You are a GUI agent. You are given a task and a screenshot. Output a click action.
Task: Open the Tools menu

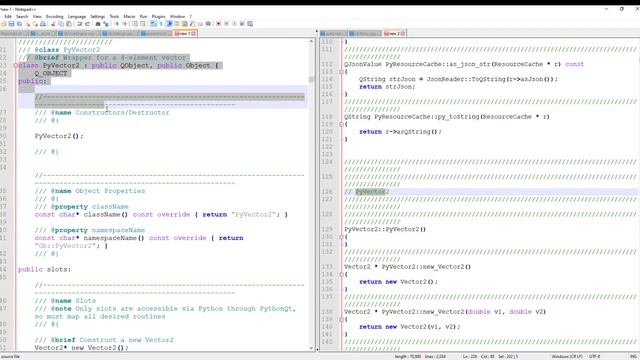pos(114,16)
